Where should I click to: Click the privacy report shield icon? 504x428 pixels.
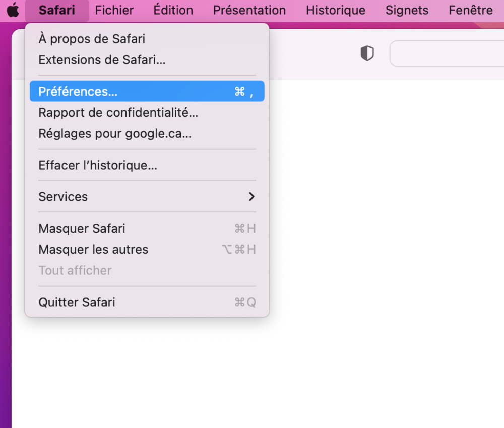[x=367, y=53]
